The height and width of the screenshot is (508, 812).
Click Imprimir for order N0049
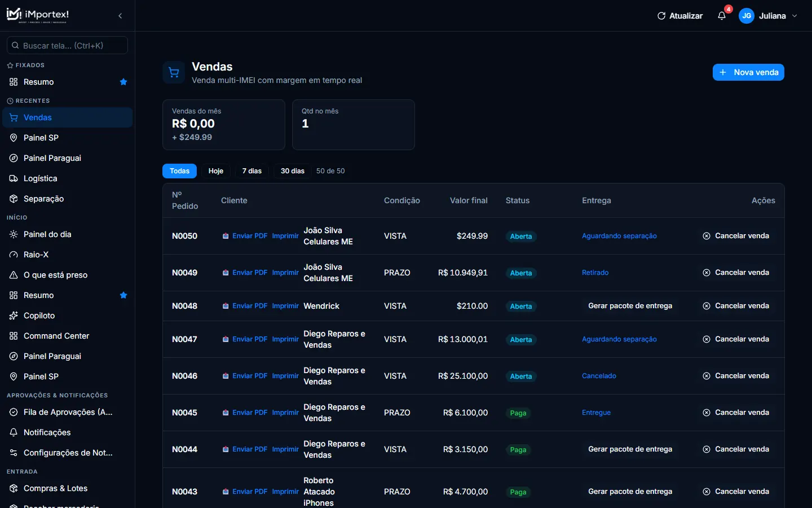click(x=285, y=273)
